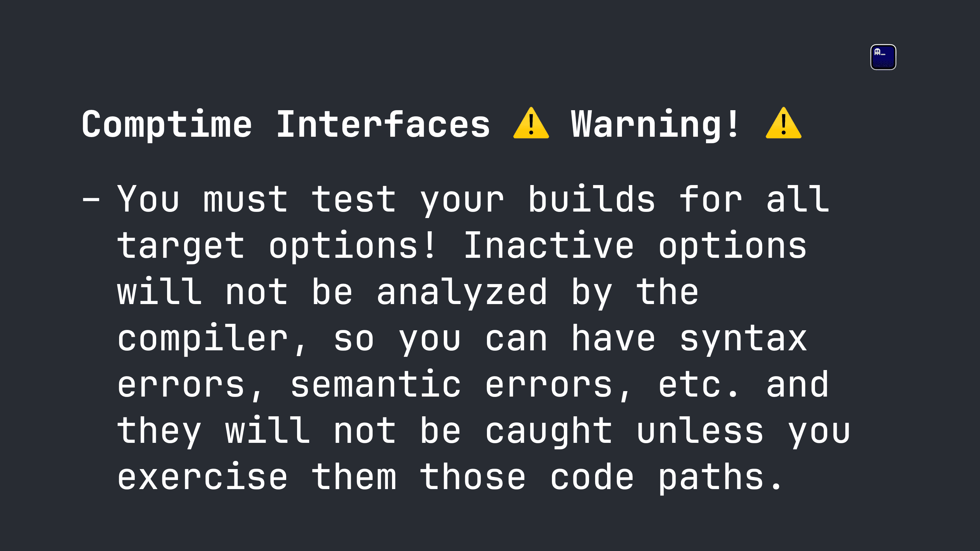Click the 'Warning!' heading text
The width and height of the screenshot is (980, 551).
(655, 124)
